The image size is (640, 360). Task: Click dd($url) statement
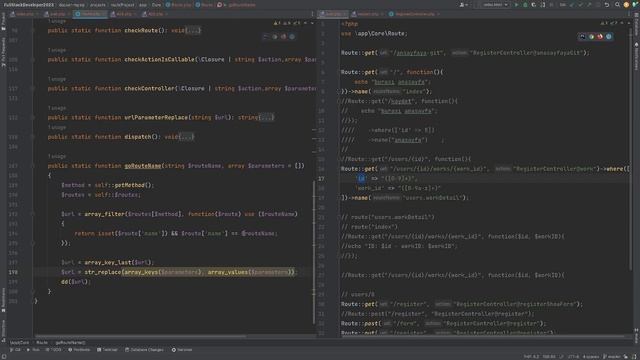75,282
